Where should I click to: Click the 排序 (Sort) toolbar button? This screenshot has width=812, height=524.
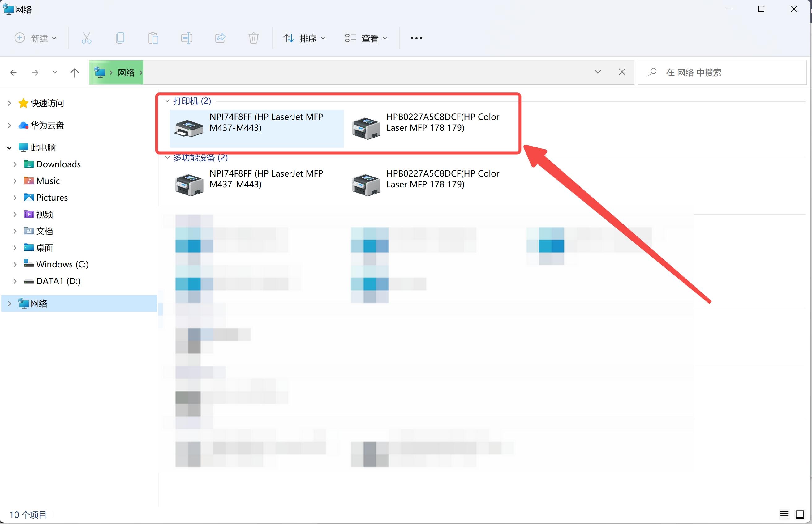pos(303,38)
